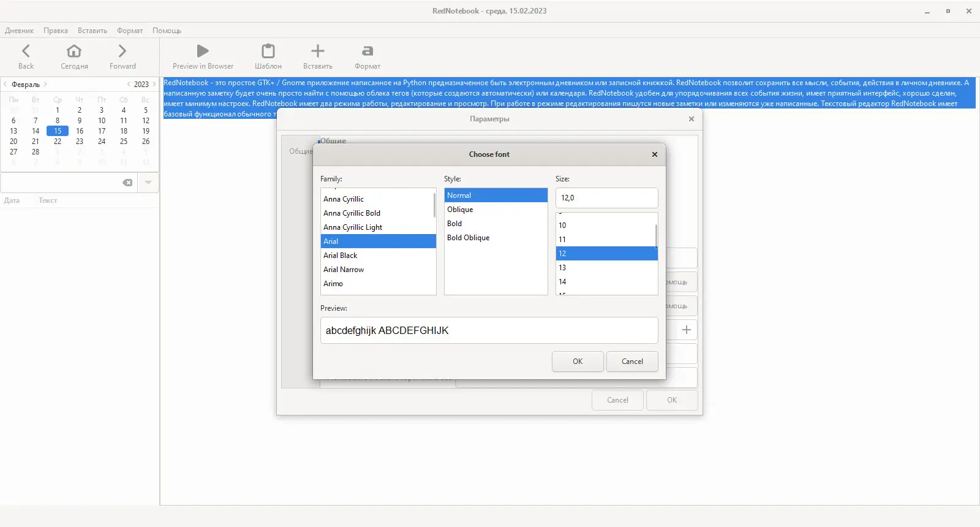
Task: Open the Помощь menu
Action: pos(167,31)
